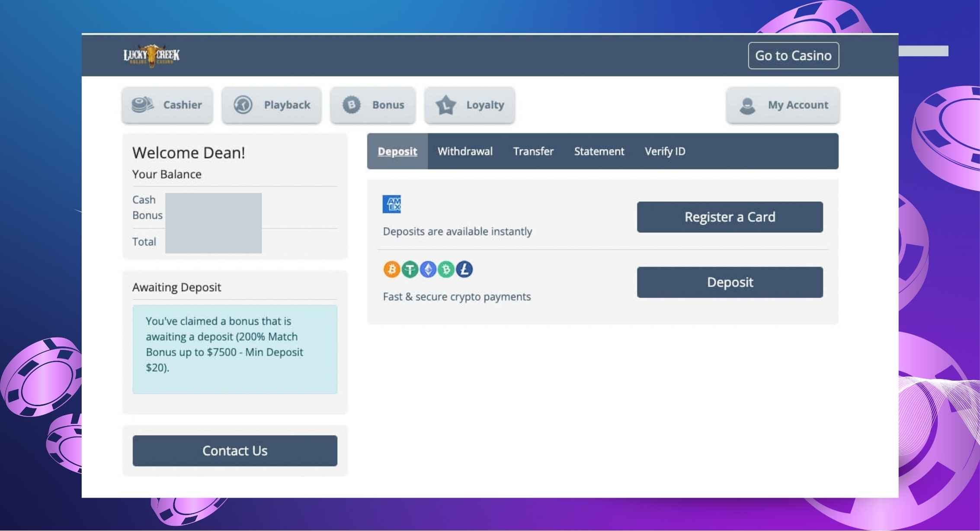Click the green Bitcoin Cash icon

click(446, 269)
